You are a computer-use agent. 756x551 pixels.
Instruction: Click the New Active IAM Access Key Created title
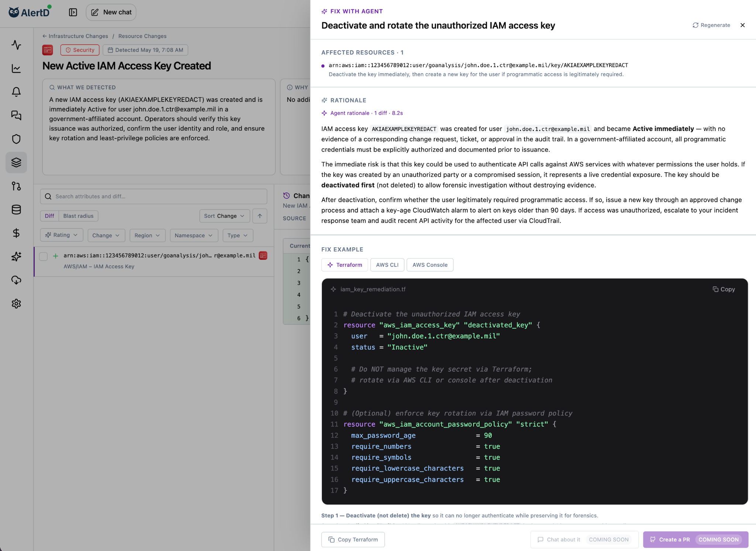pos(127,66)
